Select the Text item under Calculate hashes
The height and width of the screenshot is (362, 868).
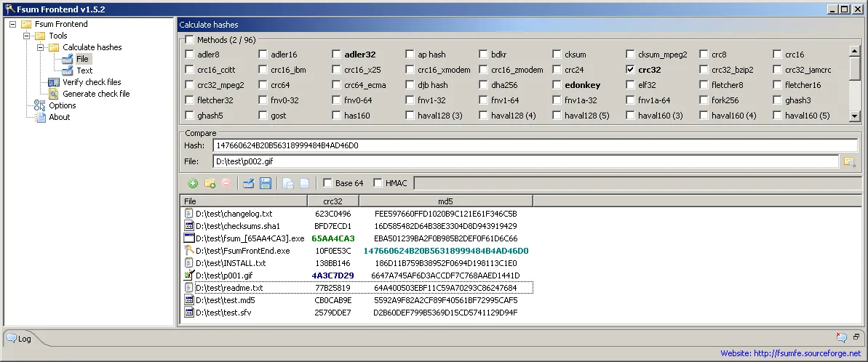[x=84, y=71]
